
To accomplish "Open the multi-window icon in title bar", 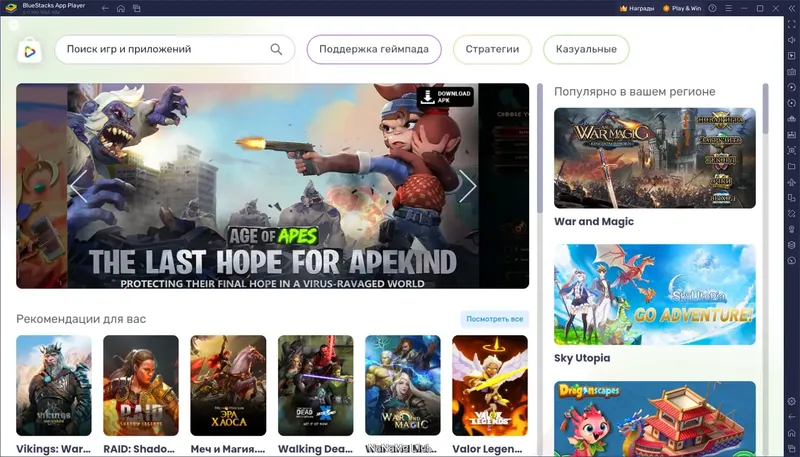I will pos(137,8).
